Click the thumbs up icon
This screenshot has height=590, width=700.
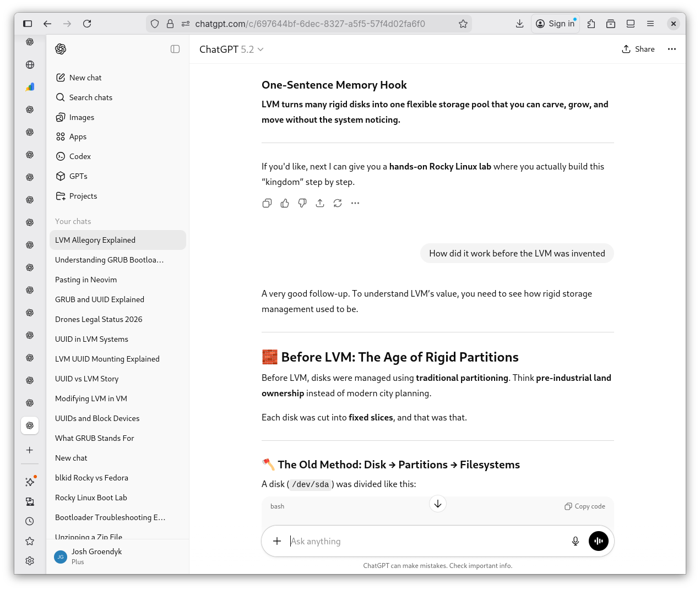click(285, 203)
